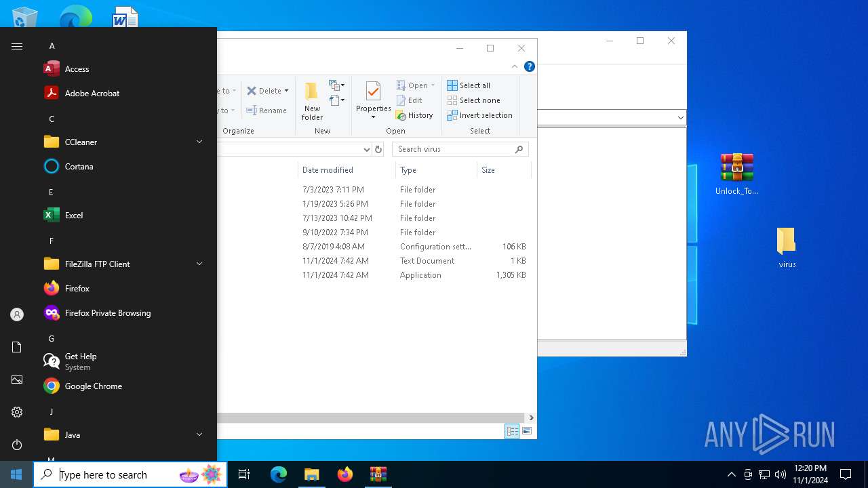
Task: Refresh the current folder view
Action: click(378, 149)
